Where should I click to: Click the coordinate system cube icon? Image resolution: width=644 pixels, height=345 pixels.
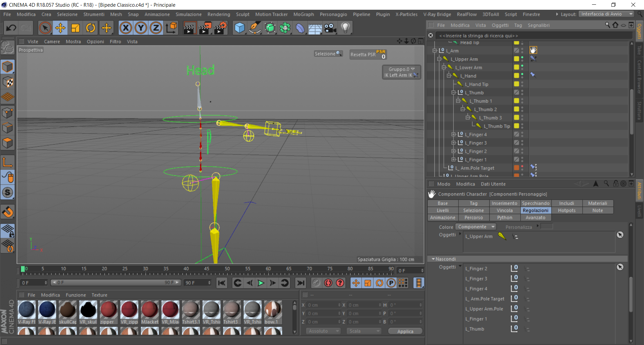click(171, 28)
